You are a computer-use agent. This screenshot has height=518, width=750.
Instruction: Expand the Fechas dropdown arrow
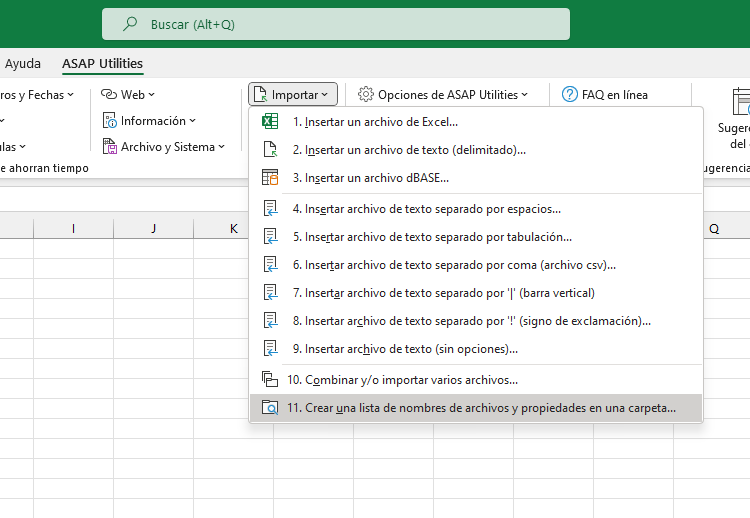click(x=71, y=95)
